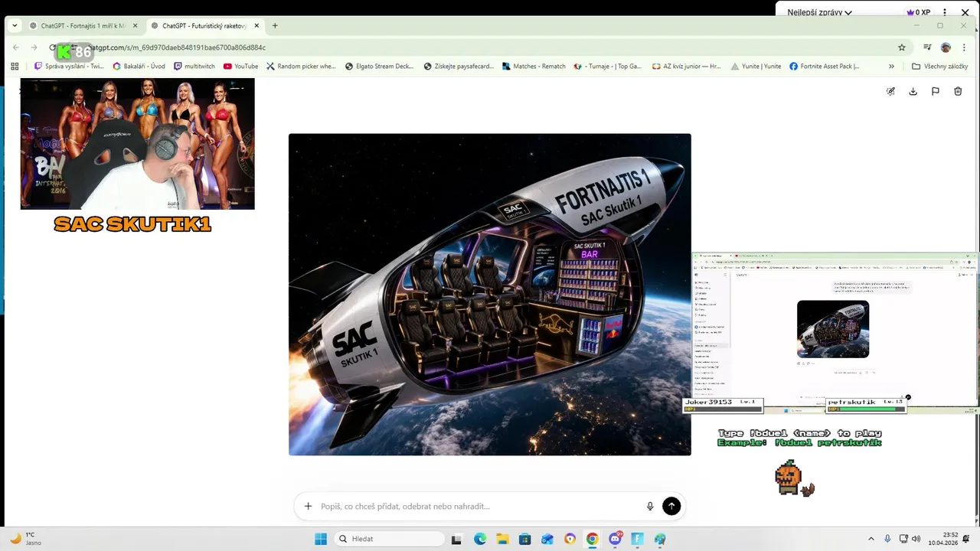Click the plus attachment icon in prompt box
Viewport: 980px width, 551px height.
click(x=308, y=506)
